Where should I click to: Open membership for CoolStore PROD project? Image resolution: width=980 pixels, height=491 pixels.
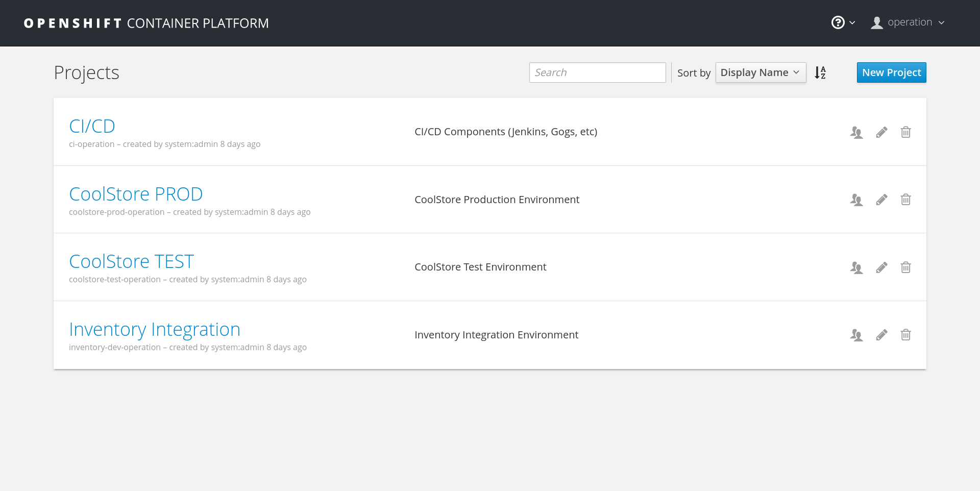[856, 200]
